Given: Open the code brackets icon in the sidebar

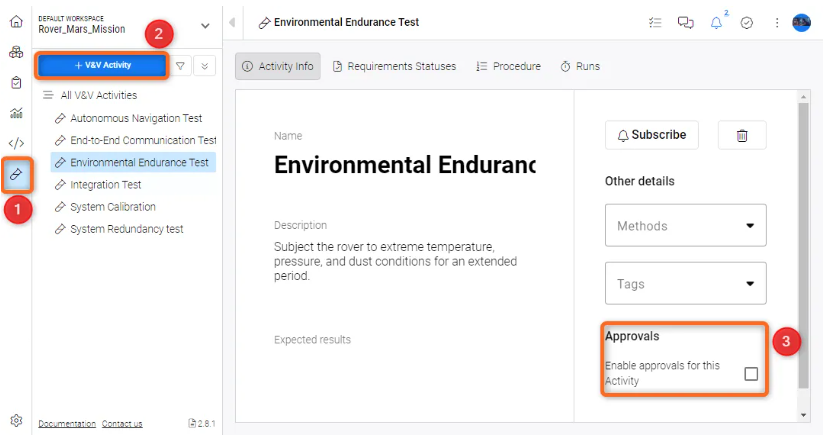Looking at the screenshot, I should click(x=16, y=143).
